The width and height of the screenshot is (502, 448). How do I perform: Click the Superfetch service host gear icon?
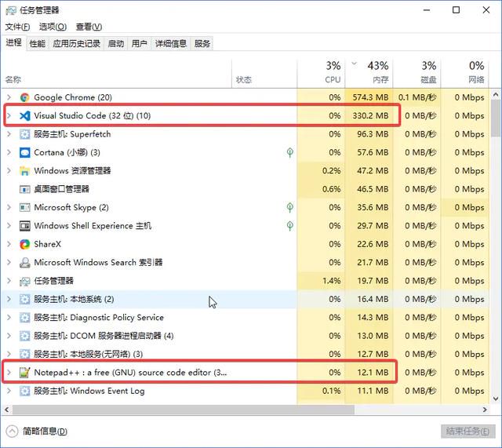[24, 134]
